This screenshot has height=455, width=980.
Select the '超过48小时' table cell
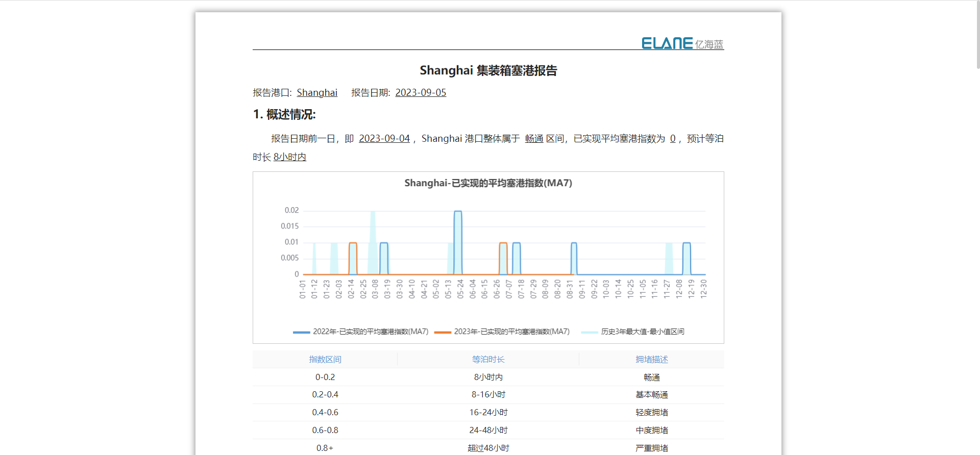488,448
